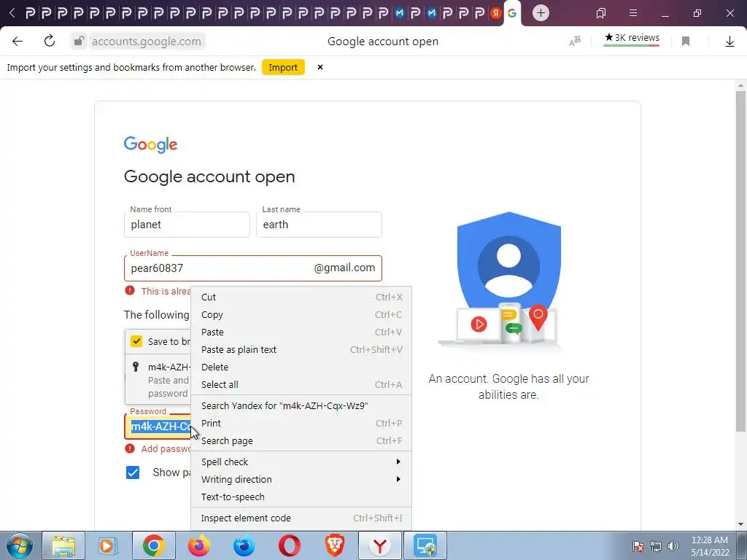The width and height of the screenshot is (747, 560).
Task: Choose Copy from the context menu
Action: pyautogui.click(x=301, y=315)
